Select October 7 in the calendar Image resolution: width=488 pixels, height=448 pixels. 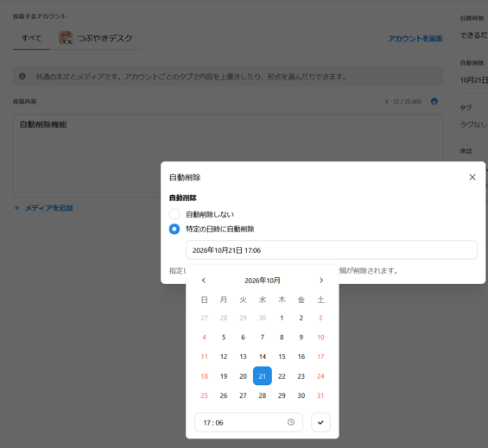click(263, 337)
